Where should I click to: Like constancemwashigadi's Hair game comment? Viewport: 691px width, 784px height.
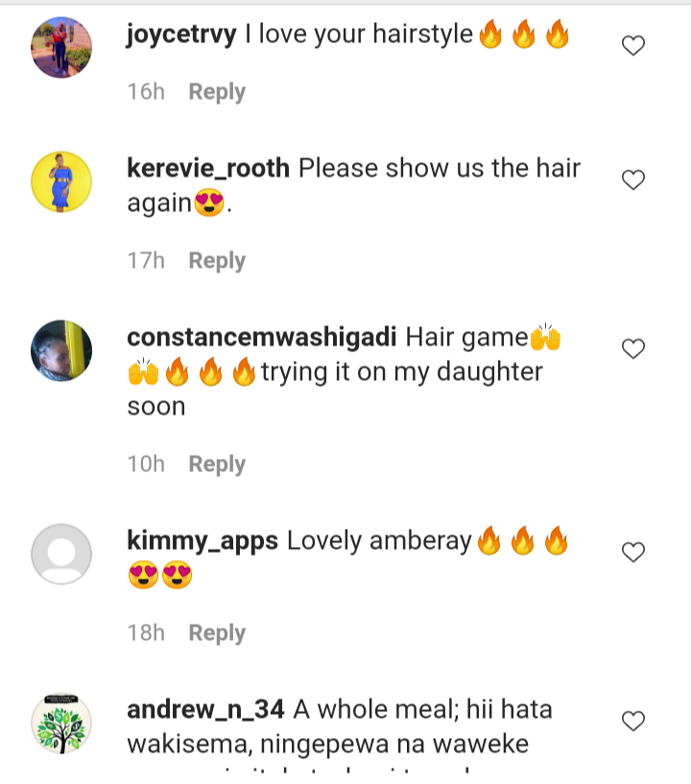[x=633, y=348]
